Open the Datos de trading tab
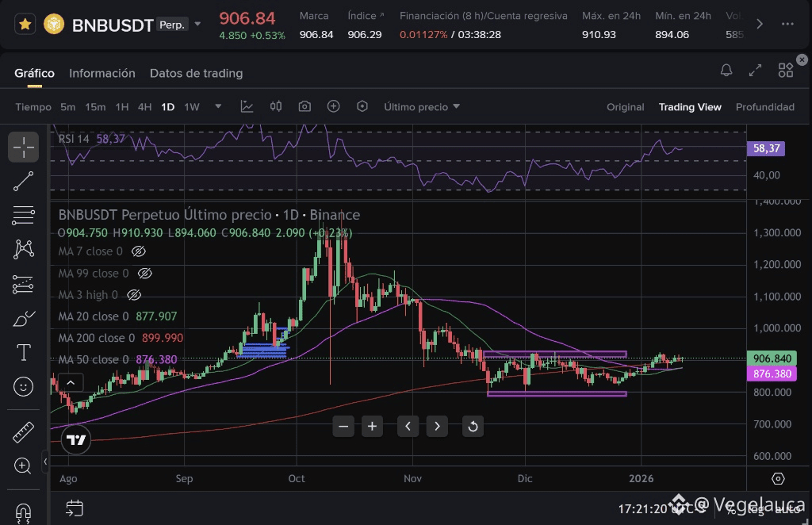 click(196, 73)
